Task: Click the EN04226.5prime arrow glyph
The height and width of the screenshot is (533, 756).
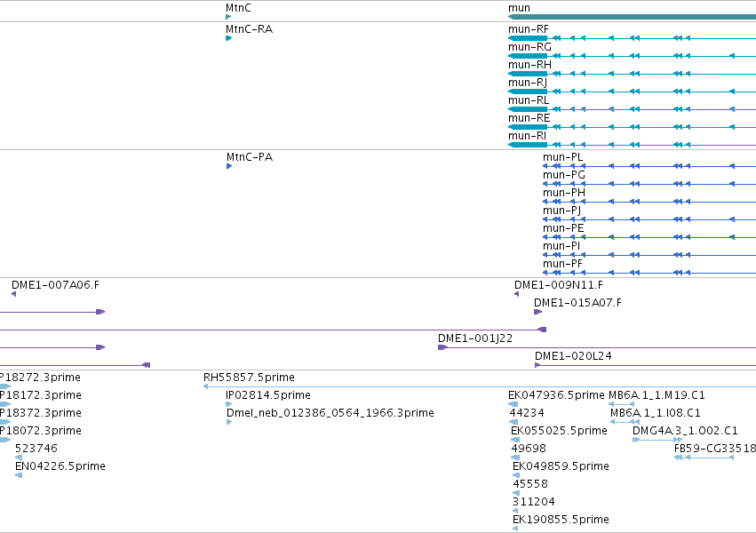Action: tap(19, 475)
